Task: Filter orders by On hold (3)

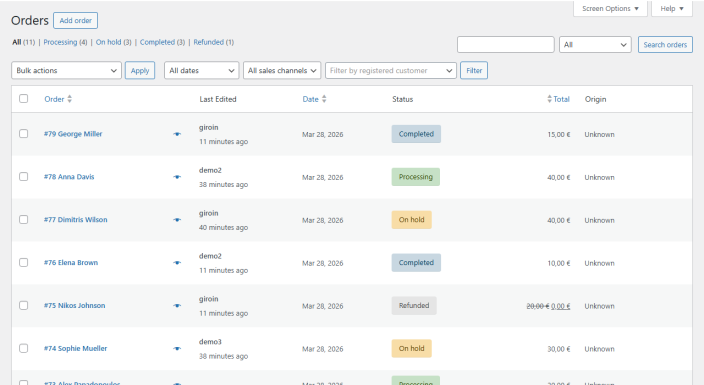Action: [x=113, y=42]
